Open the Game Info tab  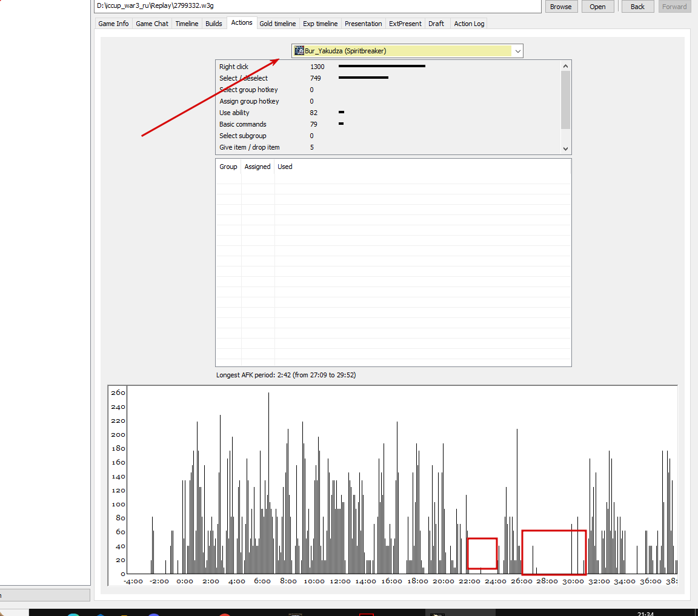click(113, 24)
